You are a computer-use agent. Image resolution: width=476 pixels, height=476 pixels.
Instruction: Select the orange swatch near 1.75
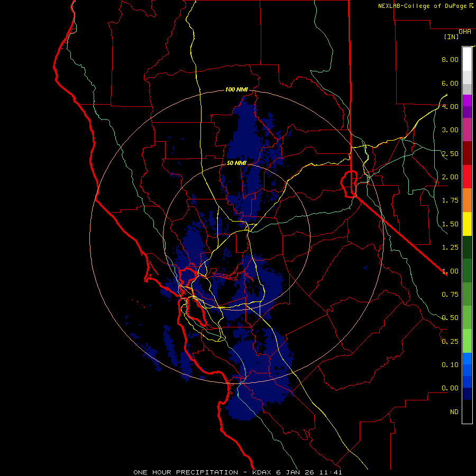[467, 200]
